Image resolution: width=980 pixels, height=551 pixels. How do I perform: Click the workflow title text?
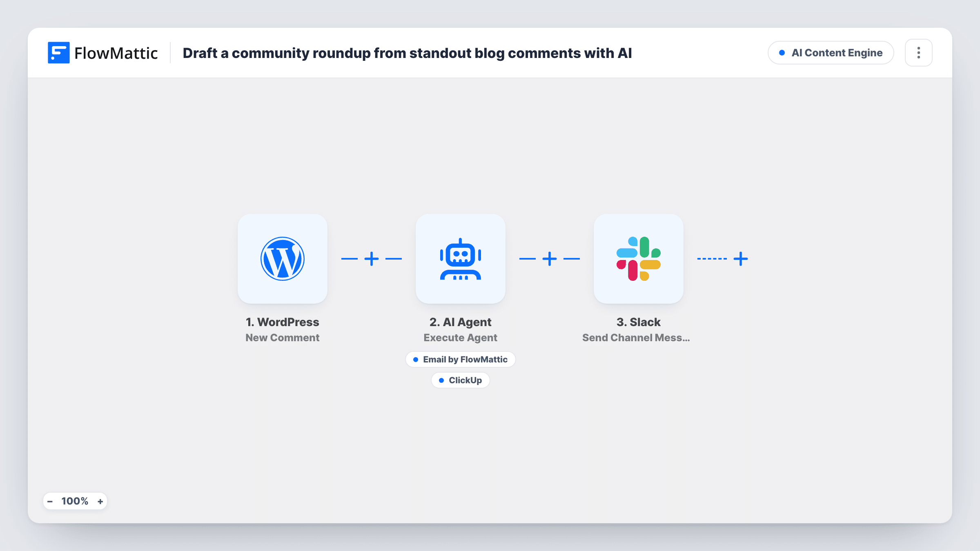coord(407,53)
